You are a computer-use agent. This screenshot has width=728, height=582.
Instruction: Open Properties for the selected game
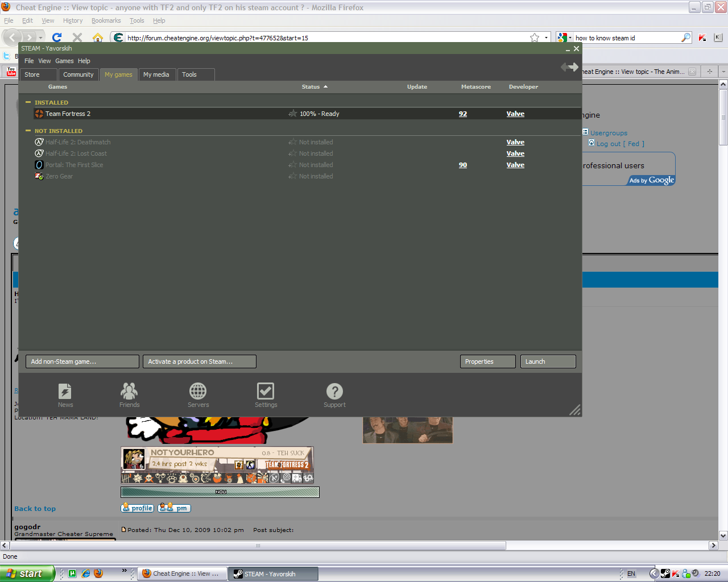coord(488,361)
